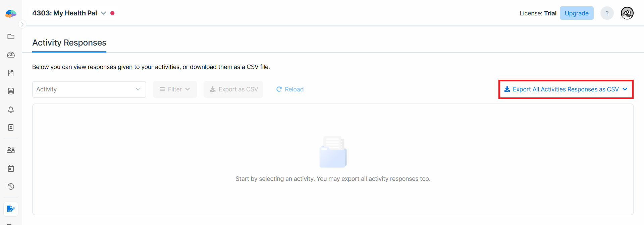Switch to the Activity Responses tab

pos(69,43)
